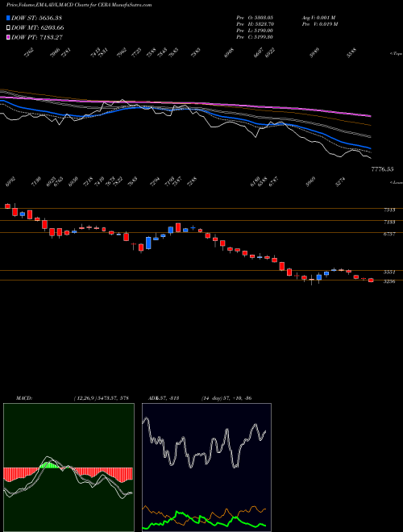
Task: Click the 6757 price level label
Action: pyautogui.click(x=389, y=234)
